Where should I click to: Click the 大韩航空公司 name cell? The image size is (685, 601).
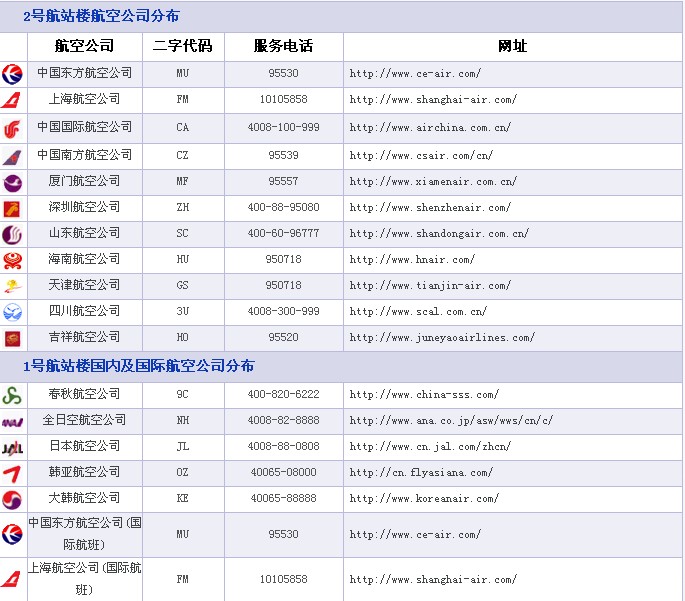[x=84, y=498]
